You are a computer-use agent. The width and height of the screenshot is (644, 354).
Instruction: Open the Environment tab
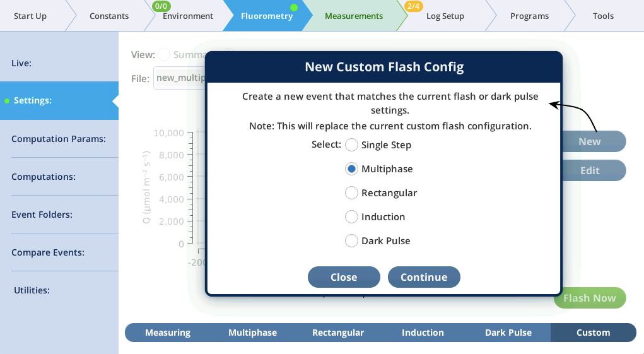coord(188,16)
